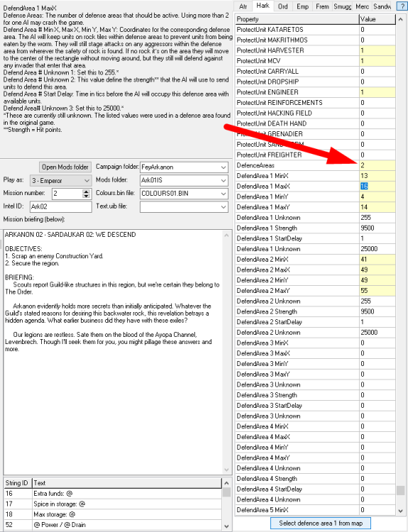The width and height of the screenshot is (408, 532).
Task: Select the DefendArea 2 MinX value 41
Action: click(377, 259)
